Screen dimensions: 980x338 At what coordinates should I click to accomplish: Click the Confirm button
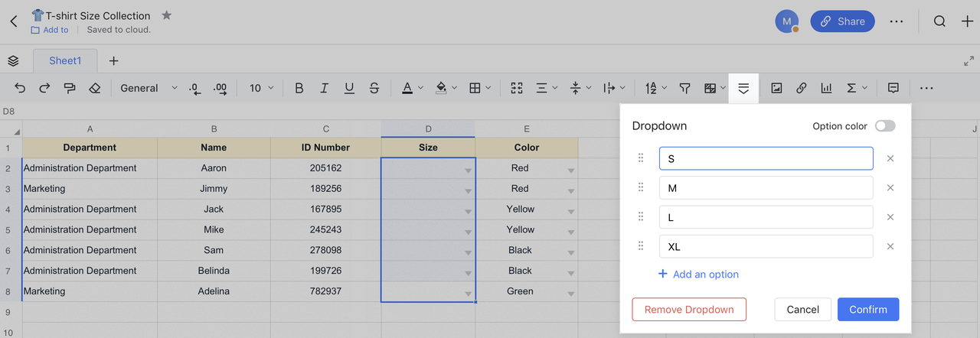tap(867, 310)
